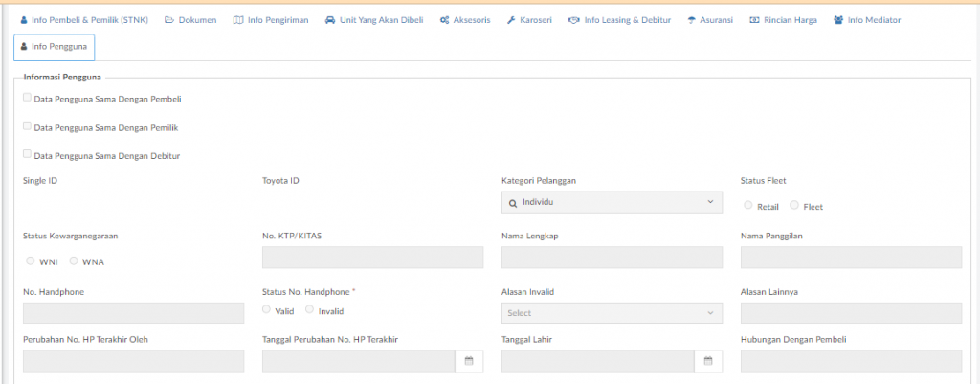Click the gears icon beside Aksesoris
The height and width of the screenshot is (384, 980).
pos(444,20)
